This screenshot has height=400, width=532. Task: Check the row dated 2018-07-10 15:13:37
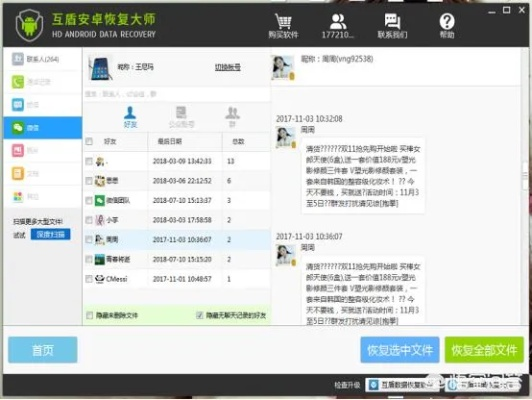point(89,201)
